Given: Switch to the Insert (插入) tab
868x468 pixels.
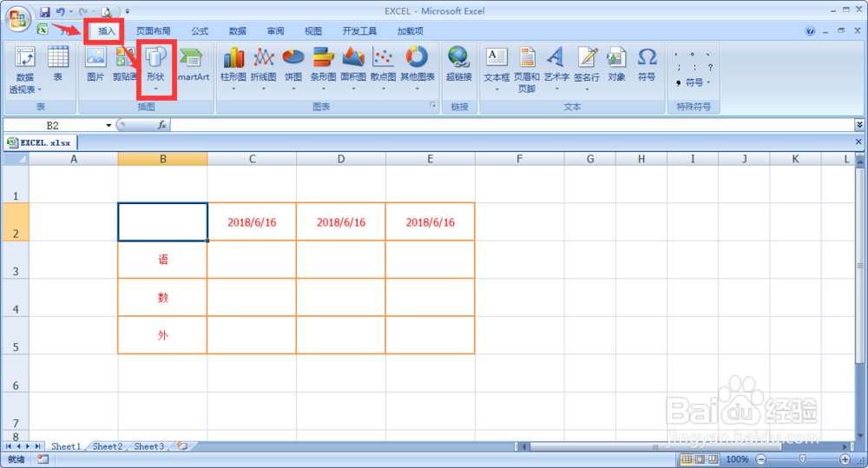Looking at the screenshot, I should [x=106, y=31].
